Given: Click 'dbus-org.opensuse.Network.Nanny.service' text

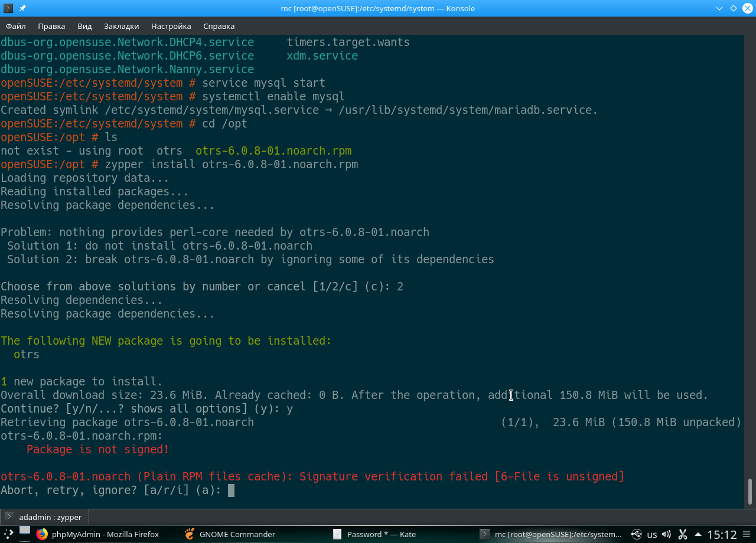Looking at the screenshot, I should click(x=128, y=70).
